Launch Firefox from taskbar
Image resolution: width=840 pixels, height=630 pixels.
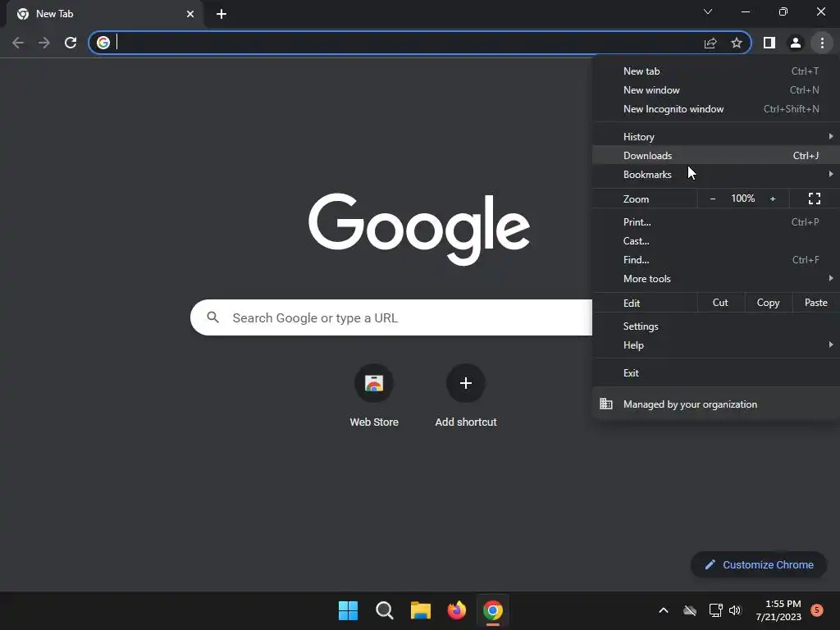tap(456, 610)
